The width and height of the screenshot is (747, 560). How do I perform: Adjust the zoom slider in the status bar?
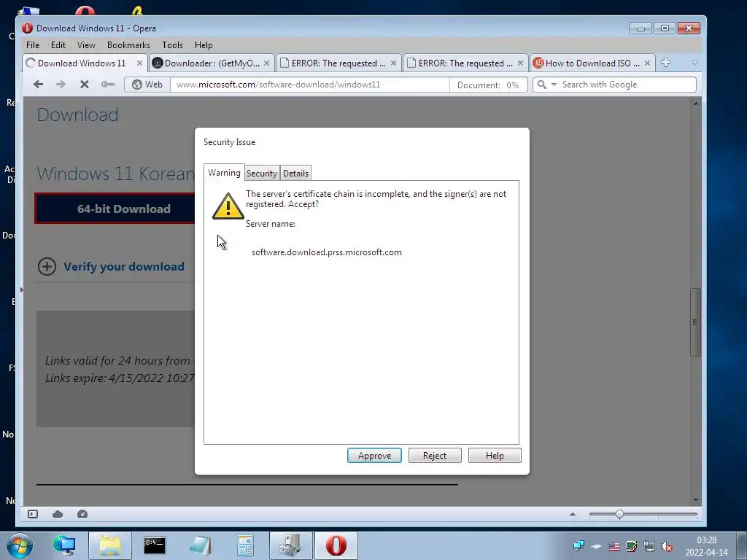click(619, 514)
